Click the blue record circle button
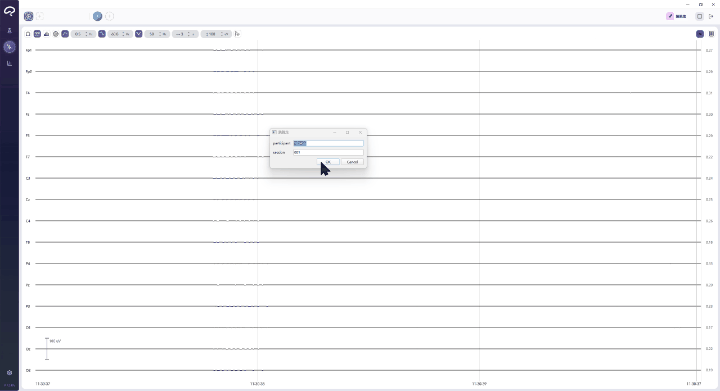Image resolution: width=720 pixels, height=391 pixels. tap(97, 17)
